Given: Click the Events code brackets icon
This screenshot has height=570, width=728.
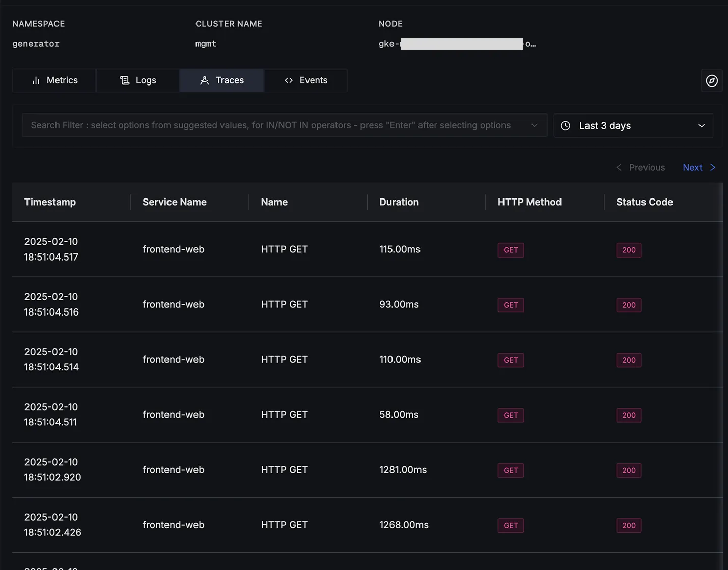Looking at the screenshot, I should (x=289, y=80).
